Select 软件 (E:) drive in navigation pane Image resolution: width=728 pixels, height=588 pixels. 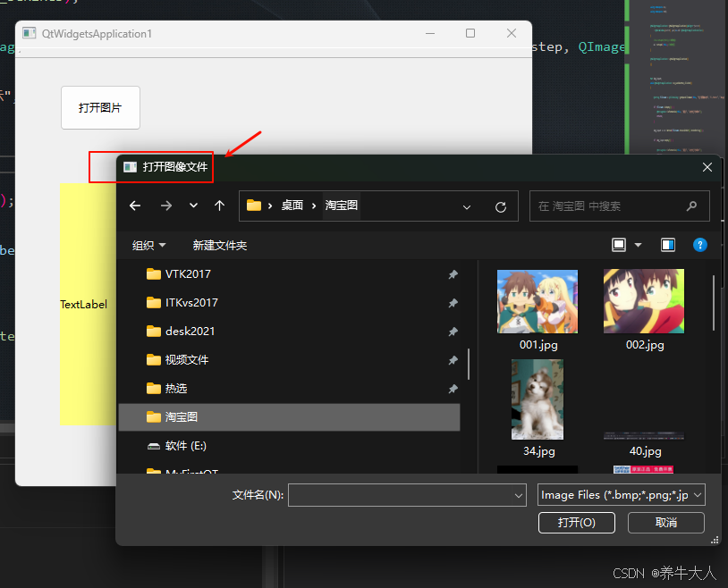click(x=289, y=446)
